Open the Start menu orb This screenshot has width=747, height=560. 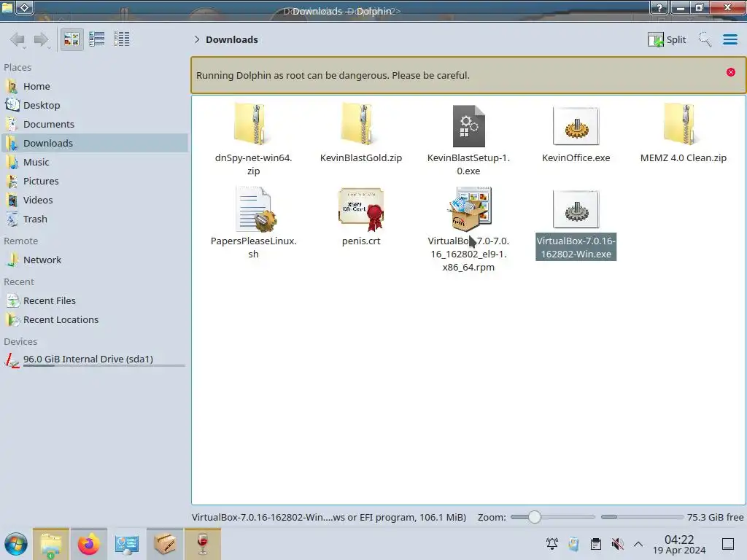click(16, 544)
